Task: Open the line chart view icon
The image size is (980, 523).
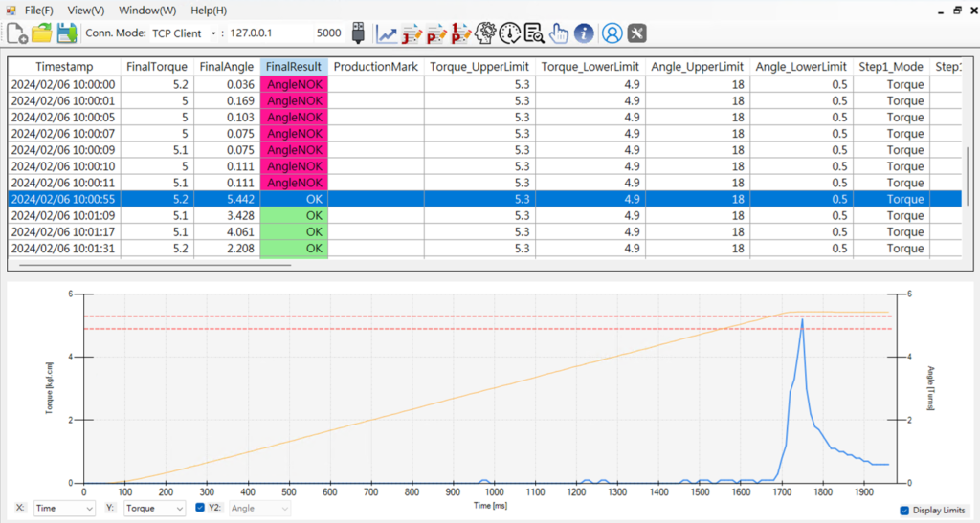Action: pyautogui.click(x=387, y=33)
